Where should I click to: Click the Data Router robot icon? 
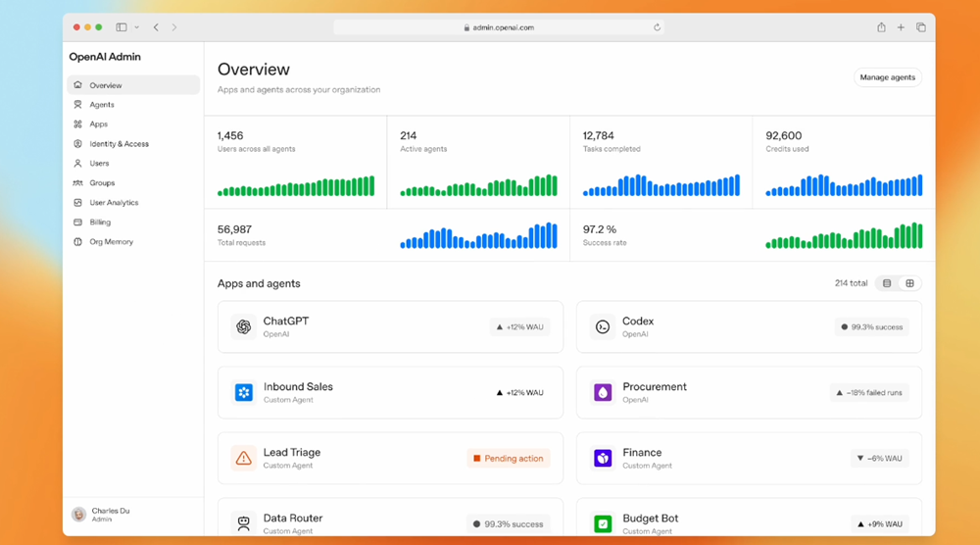pyautogui.click(x=244, y=523)
